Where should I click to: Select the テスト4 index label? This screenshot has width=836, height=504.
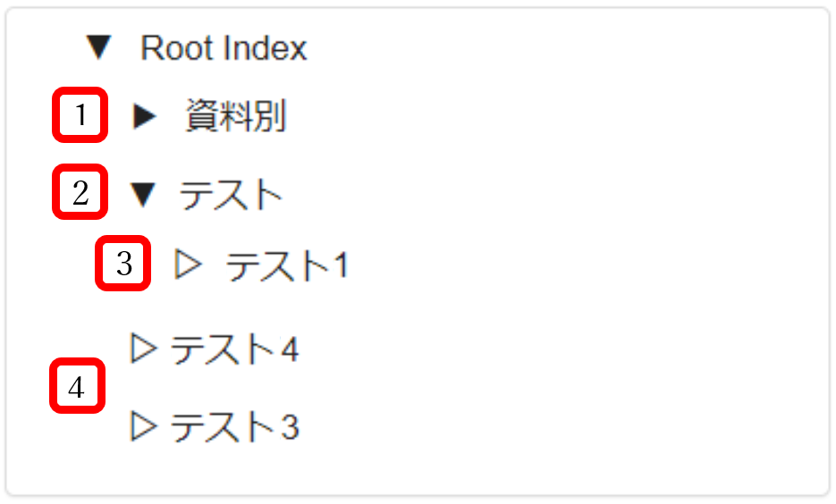[x=234, y=349]
